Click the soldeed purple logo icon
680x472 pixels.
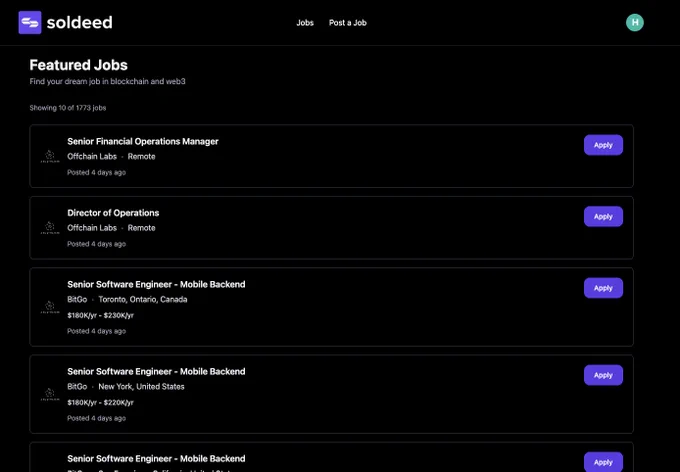click(30, 23)
